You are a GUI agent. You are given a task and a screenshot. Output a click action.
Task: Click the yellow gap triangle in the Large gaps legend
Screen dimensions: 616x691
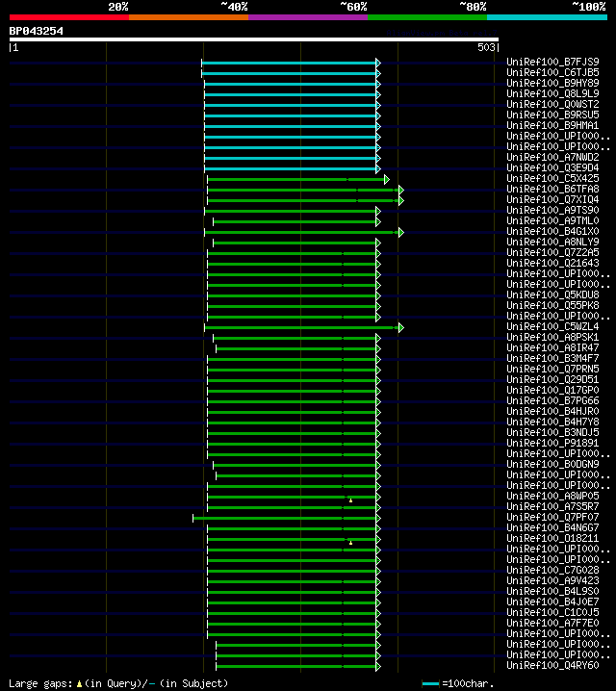pyautogui.click(x=79, y=684)
